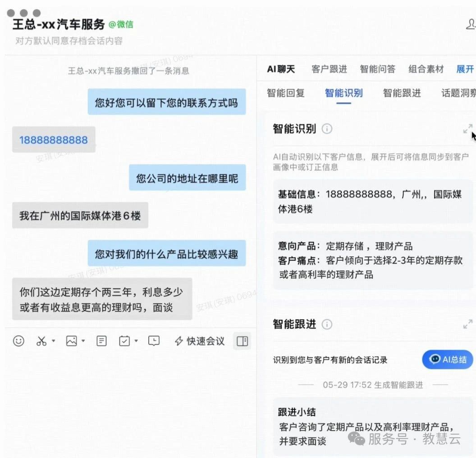Click the phone number 18888888888 message
The width and height of the screenshot is (476, 458).
(54, 140)
